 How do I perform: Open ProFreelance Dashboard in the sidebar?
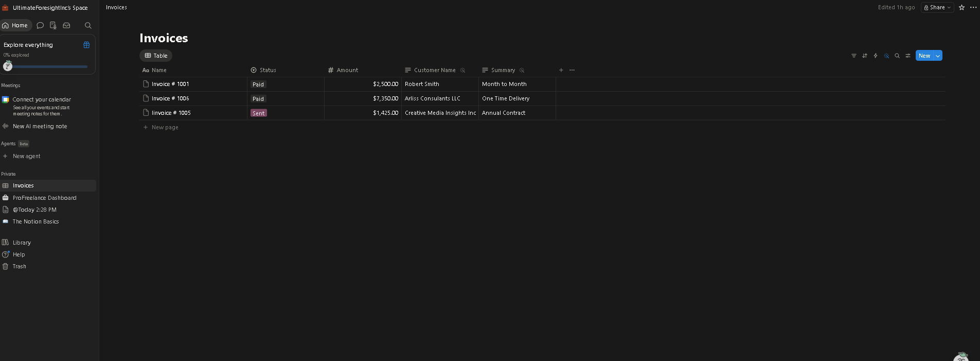click(44, 198)
